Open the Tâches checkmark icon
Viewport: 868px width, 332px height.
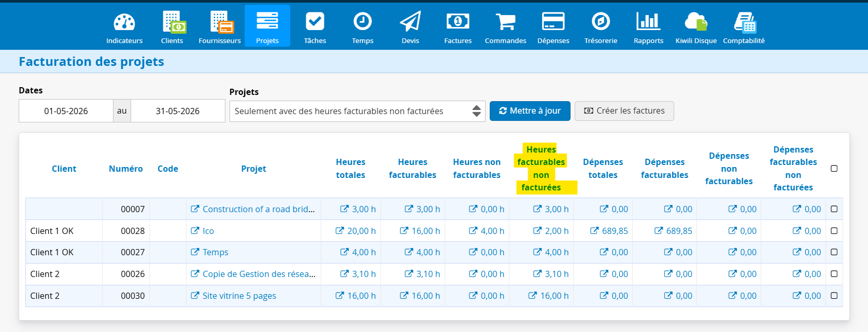coord(315,22)
